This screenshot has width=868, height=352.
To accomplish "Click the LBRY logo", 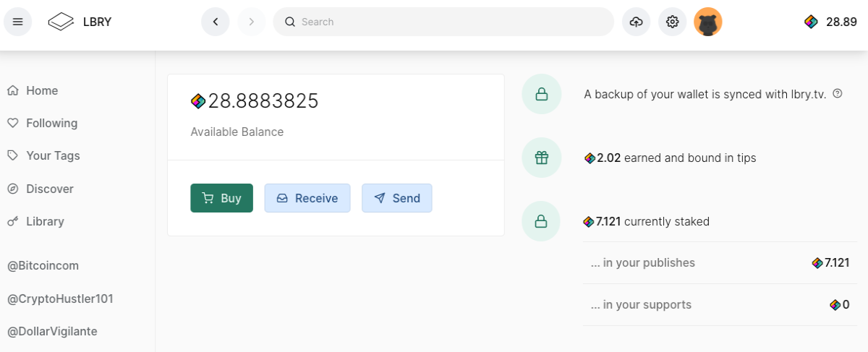I will 80,22.
